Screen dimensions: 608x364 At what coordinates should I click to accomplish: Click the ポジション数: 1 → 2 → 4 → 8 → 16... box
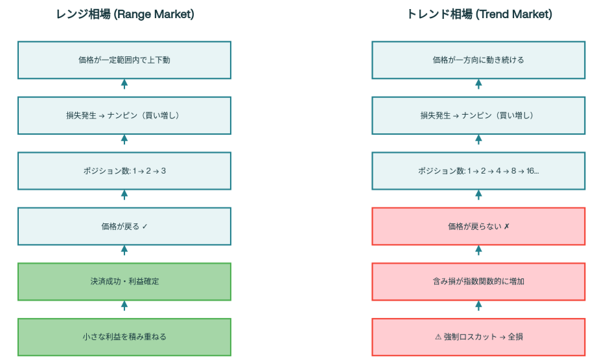pyautogui.click(x=478, y=171)
